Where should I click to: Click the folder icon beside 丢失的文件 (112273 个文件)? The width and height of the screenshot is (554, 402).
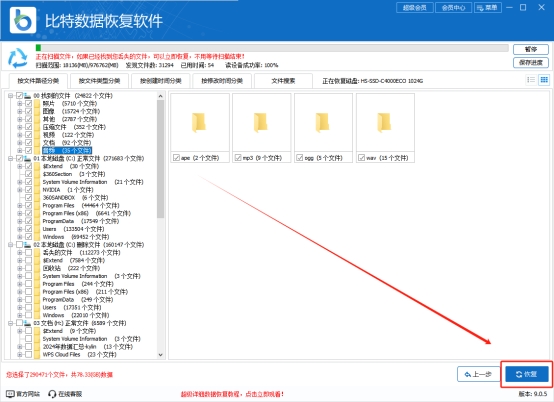point(37,253)
